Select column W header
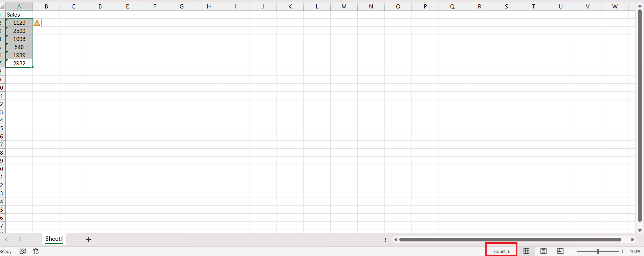Screen dimensions: 644x256 615,6
